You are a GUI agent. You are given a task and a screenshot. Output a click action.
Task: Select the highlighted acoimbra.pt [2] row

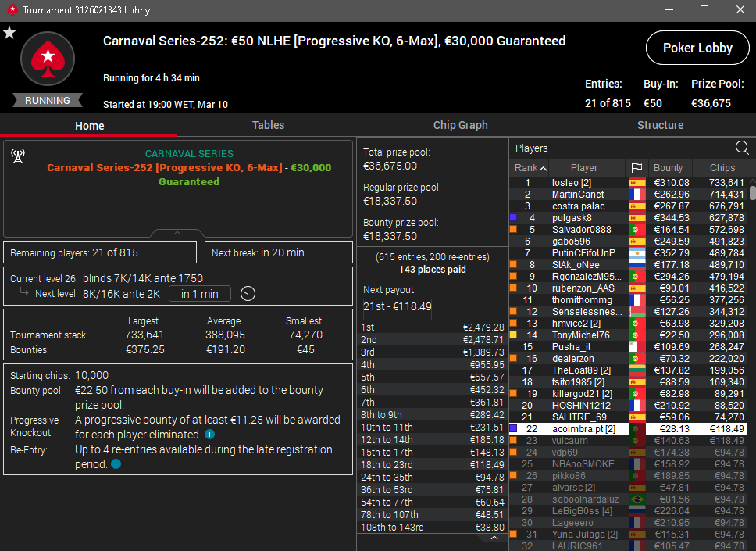(x=628, y=429)
